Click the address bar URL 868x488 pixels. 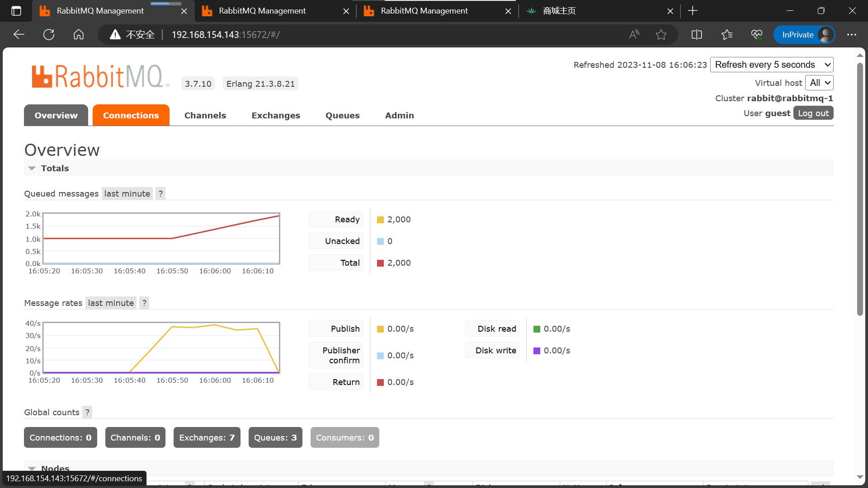pos(226,35)
